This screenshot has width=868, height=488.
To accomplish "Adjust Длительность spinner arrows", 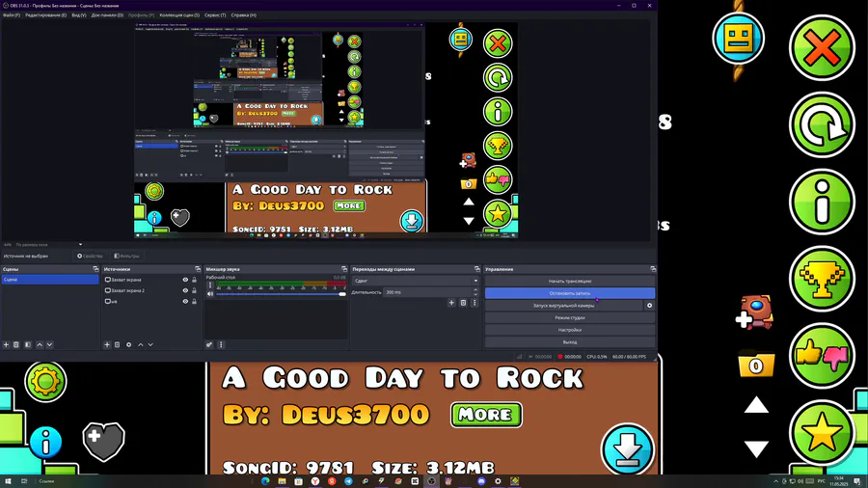I will [475, 292].
